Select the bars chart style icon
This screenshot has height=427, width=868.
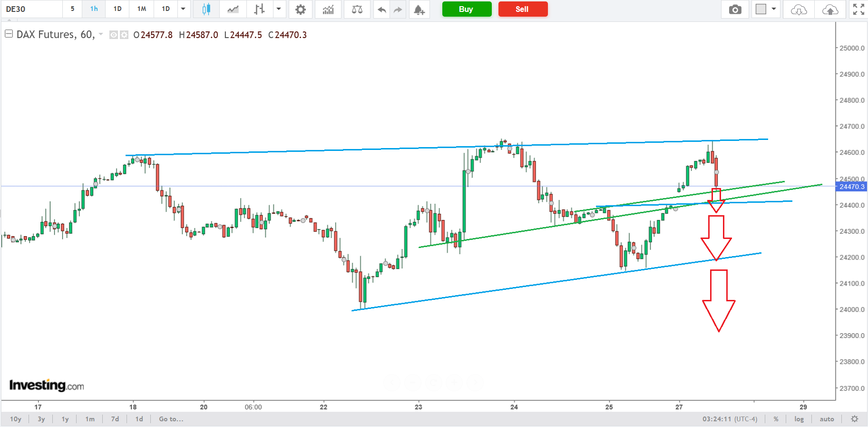coord(259,9)
